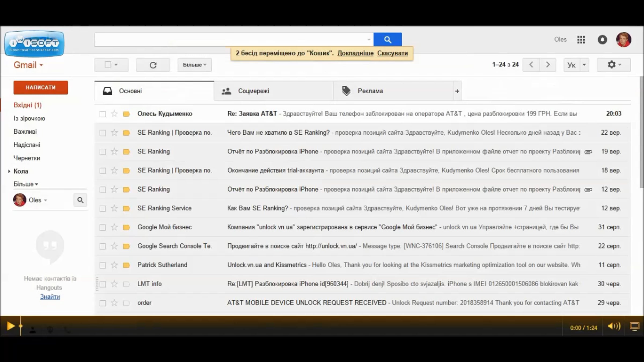Select Окончание действия trial-аккаунта email checkbox
Screen dimensions: 644x362
tap(103, 171)
